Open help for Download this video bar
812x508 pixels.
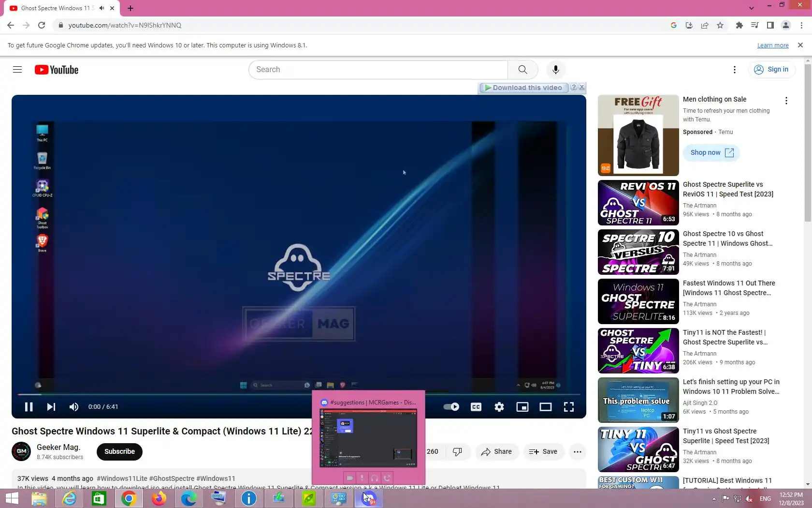(574, 87)
